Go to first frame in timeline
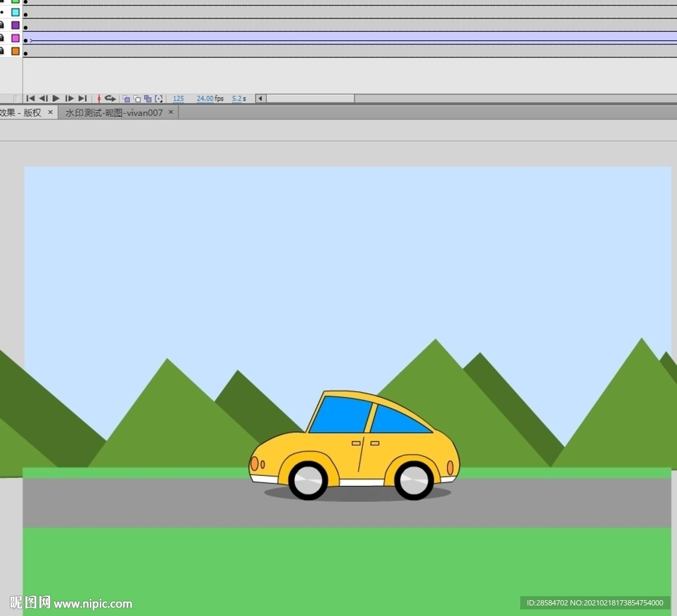Screen dimensions: 677x616 pyautogui.click(x=30, y=98)
